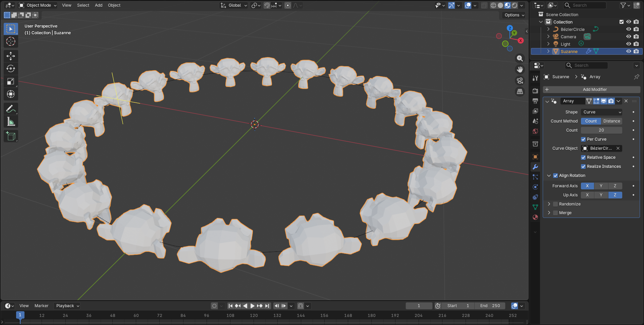The width and height of the screenshot is (644, 325).
Task: Disable the Relative Space checkbox
Action: pos(583,157)
